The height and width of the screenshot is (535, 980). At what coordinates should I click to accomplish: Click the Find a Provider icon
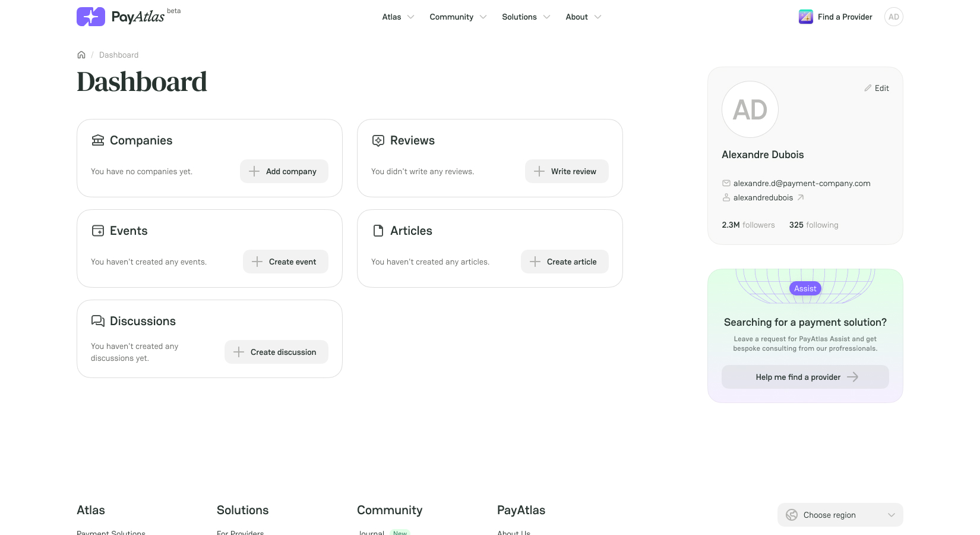tap(806, 17)
